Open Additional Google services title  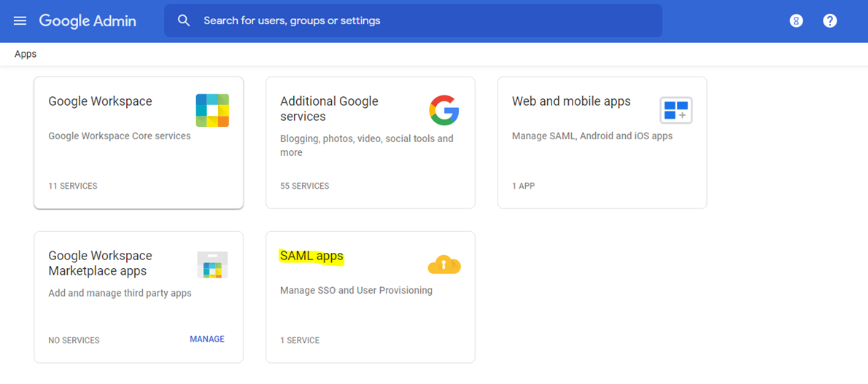pos(329,109)
